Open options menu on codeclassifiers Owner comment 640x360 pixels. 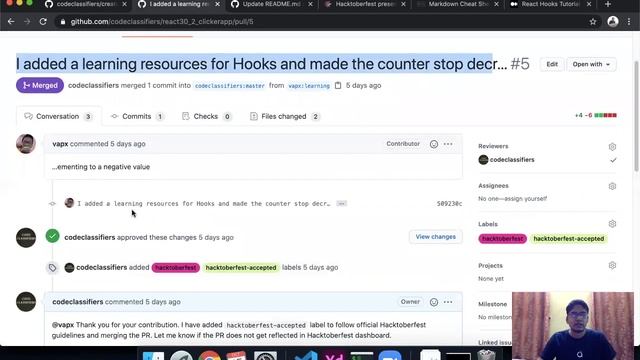click(x=448, y=302)
